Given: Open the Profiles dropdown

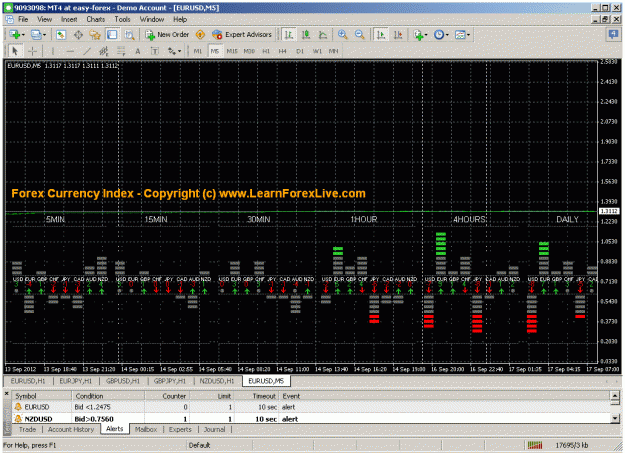Looking at the screenshot, I should (38, 35).
